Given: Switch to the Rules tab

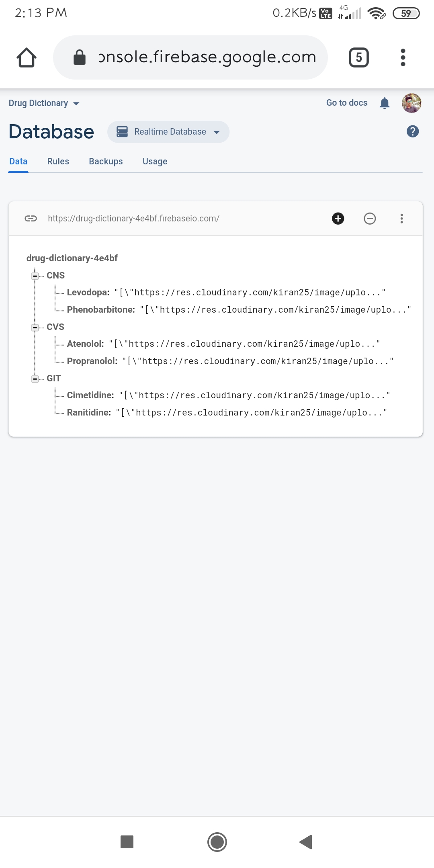Looking at the screenshot, I should click(58, 161).
